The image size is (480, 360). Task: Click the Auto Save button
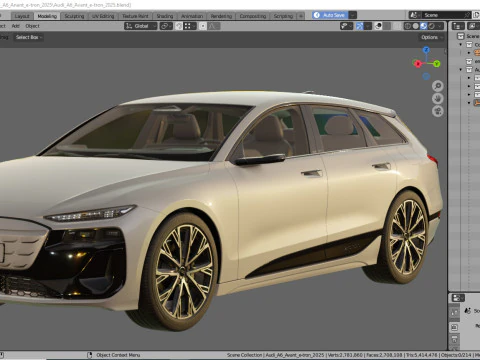tap(330, 15)
